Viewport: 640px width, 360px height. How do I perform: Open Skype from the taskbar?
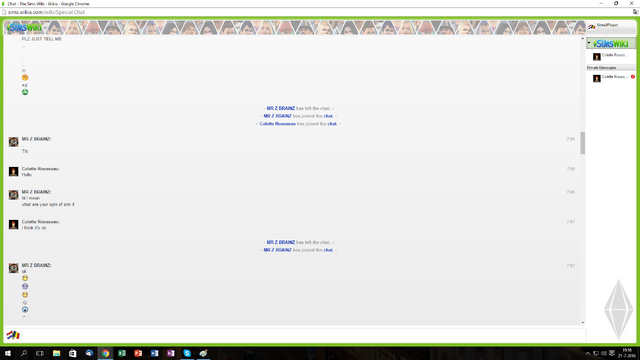pyautogui.click(x=187, y=353)
